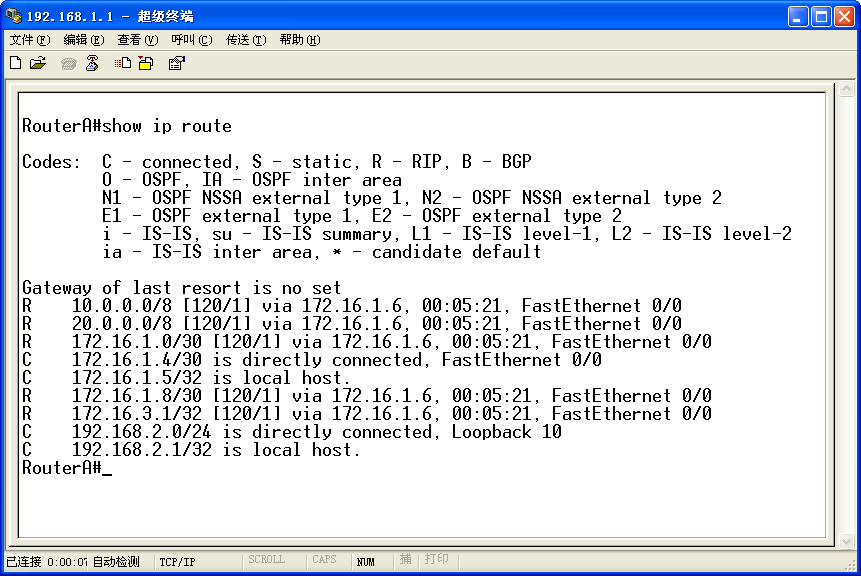Click the CAPS status bar indicator

click(x=324, y=560)
